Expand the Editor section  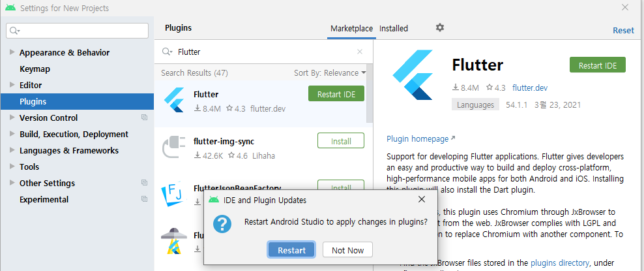[x=12, y=85]
